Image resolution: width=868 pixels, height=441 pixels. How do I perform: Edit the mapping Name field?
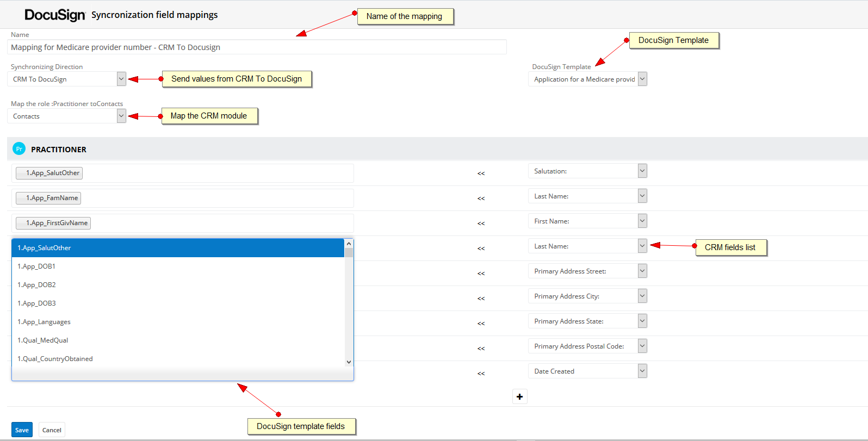pyautogui.click(x=257, y=47)
